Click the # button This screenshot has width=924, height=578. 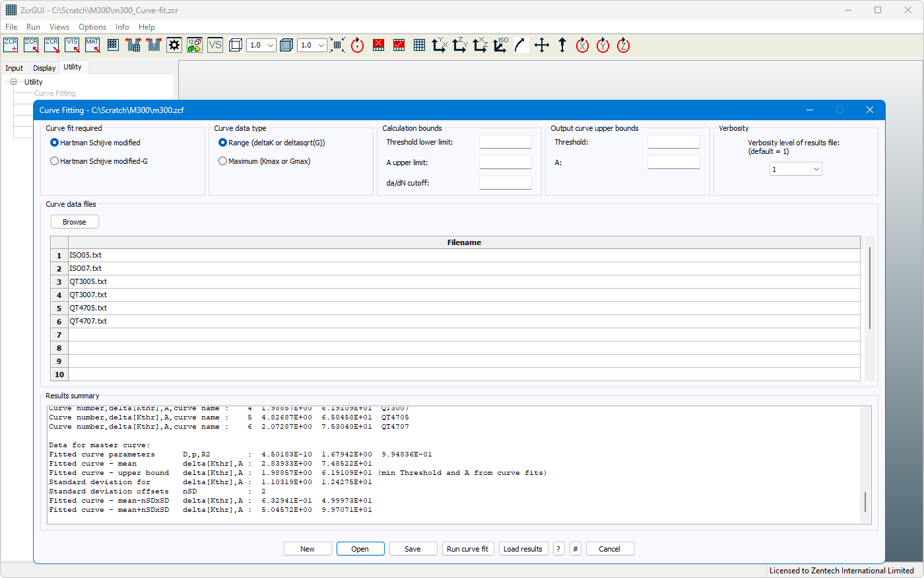coord(576,549)
